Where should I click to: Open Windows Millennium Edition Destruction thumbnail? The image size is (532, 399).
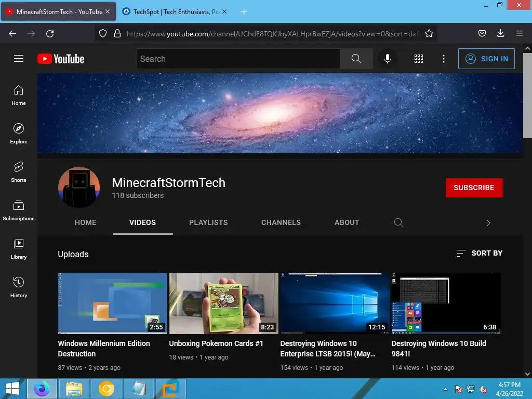pos(113,303)
